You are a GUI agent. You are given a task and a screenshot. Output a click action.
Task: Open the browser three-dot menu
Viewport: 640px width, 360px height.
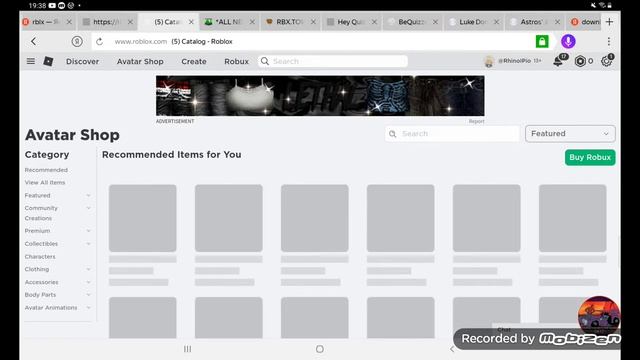coord(609,41)
